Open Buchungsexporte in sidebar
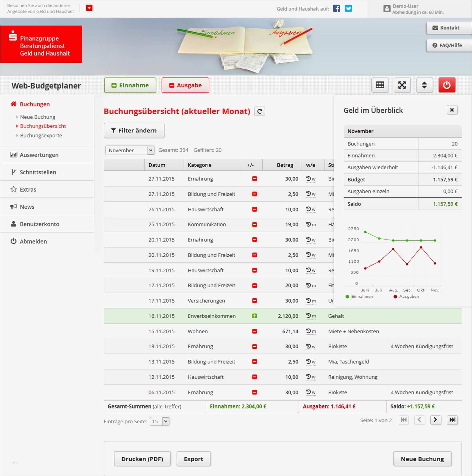The width and height of the screenshot is (472, 476). [x=41, y=136]
